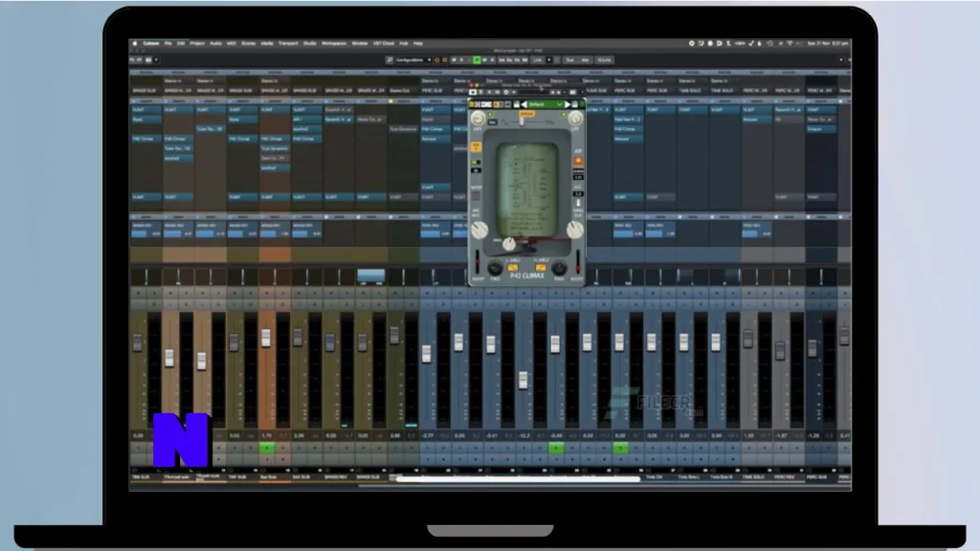
Task: Click the horizontal channel scrollbar
Action: pos(518,480)
